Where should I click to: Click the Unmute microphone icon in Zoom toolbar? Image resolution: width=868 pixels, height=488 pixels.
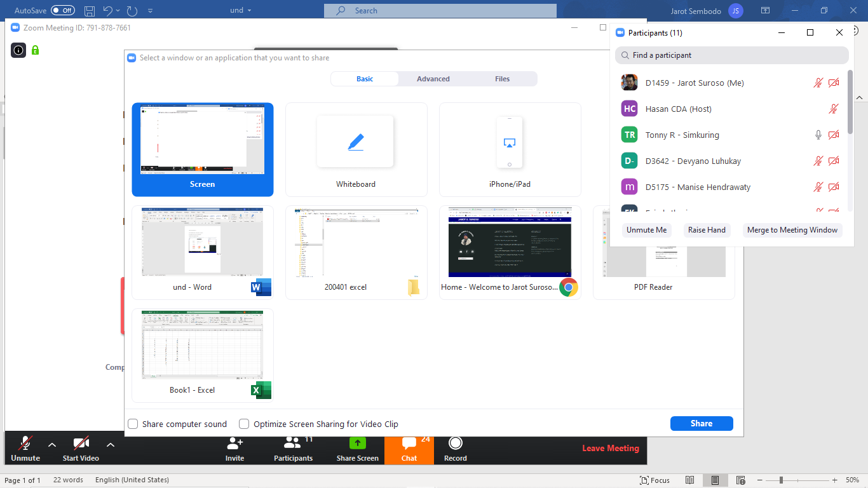[25, 444]
